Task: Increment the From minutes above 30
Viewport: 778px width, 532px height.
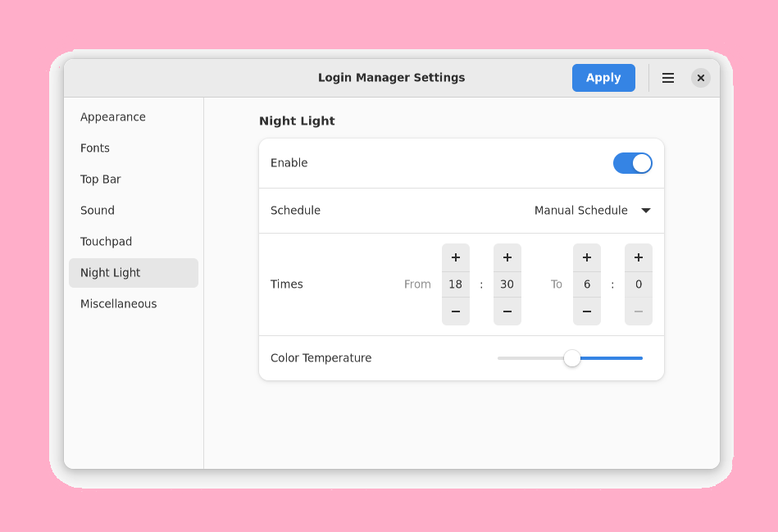Action: point(507,257)
